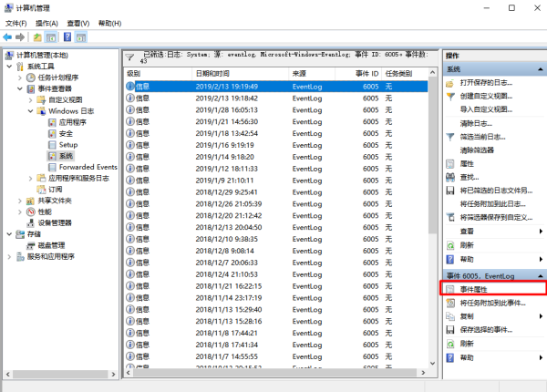Open the 查看(V) menu
This screenshot has height=392, width=547.
coord(78,22)
